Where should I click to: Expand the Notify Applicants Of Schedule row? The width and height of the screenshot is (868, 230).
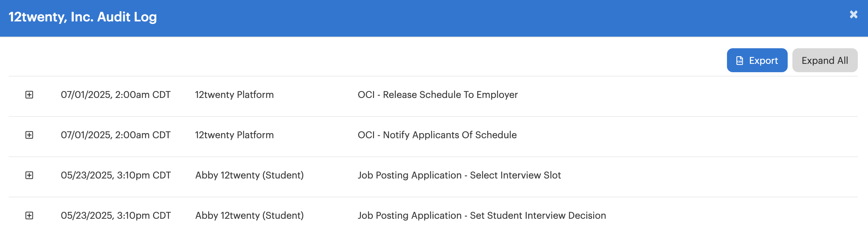[29, 135]
